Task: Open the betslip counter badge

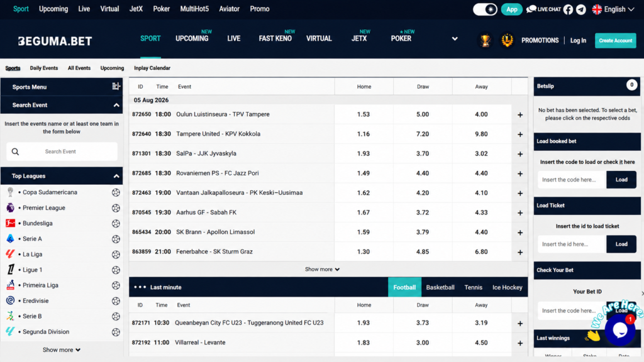Action: 631,85
